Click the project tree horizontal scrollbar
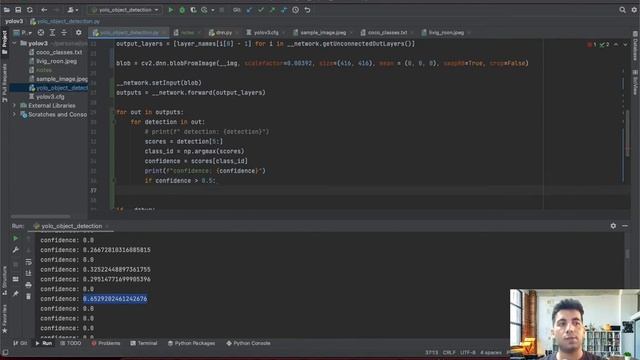 (x=41, y=216)
